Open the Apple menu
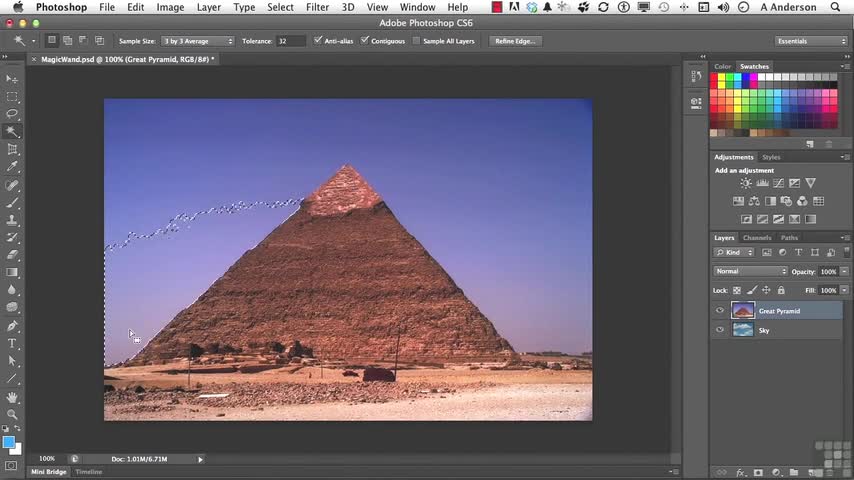Viewport: 854px width, 480px height. pos(18,7)
